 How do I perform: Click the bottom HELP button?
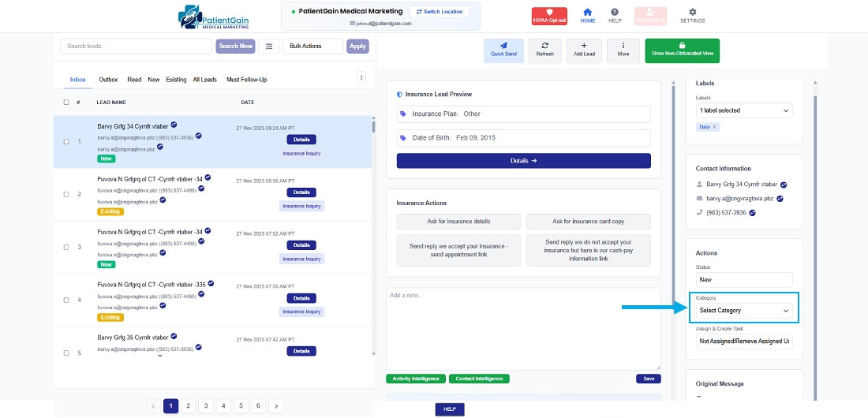pyautogui.click(x=450, y=409)
